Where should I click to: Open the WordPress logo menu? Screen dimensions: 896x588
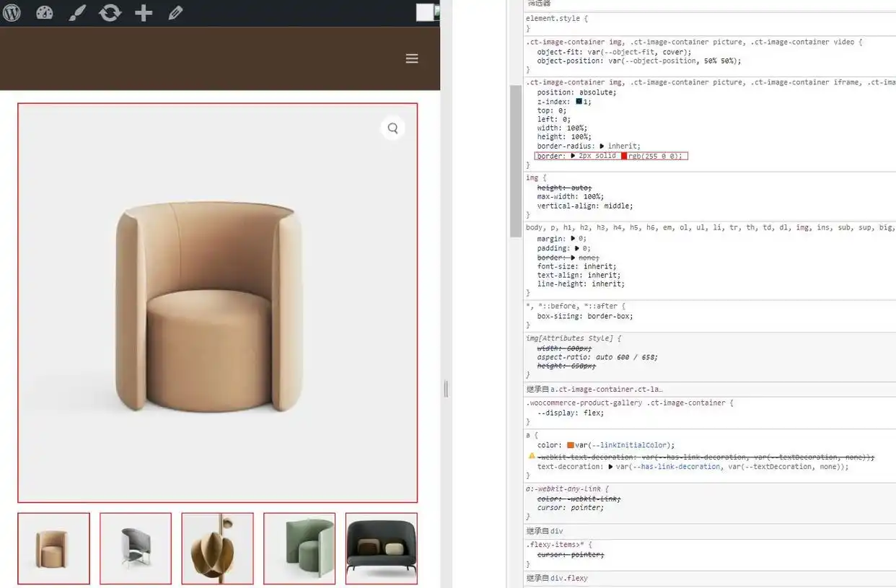[12, 13]
